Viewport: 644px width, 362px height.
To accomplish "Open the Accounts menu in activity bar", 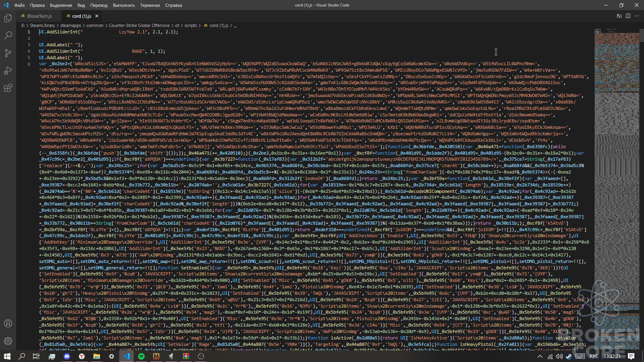I will click(8, 323).
